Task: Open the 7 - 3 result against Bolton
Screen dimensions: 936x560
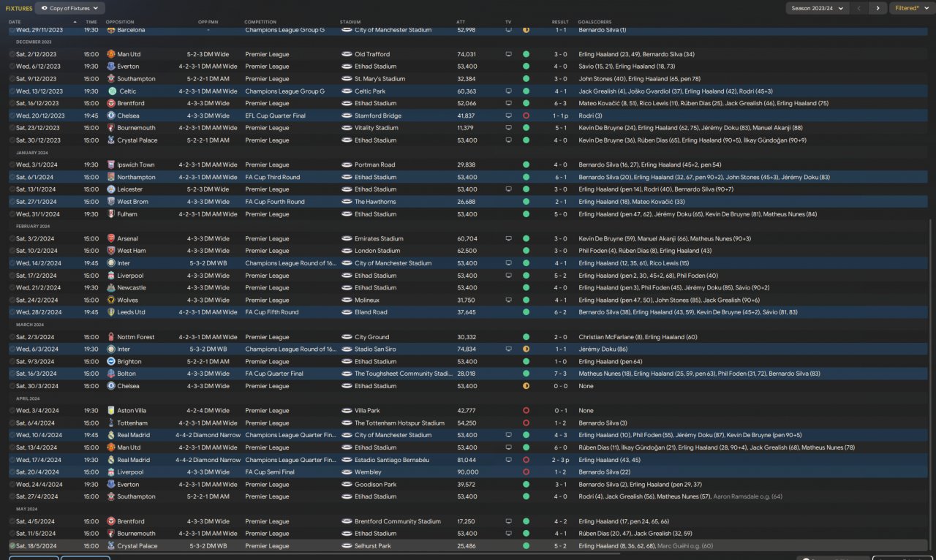Action: point(560,374)
